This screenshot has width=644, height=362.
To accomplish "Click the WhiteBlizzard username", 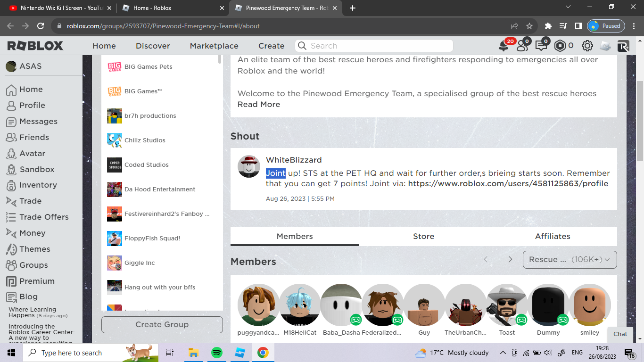I will point(294,160).
